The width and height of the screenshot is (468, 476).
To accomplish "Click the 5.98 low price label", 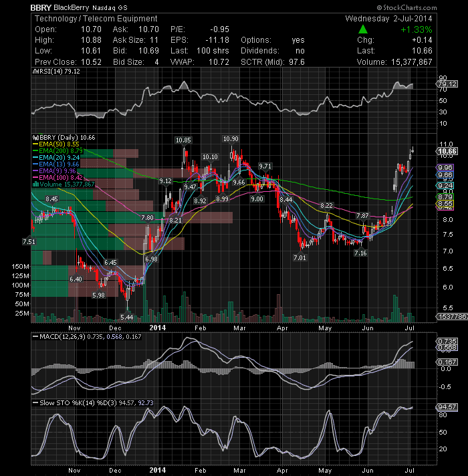I will click(98, 295).
